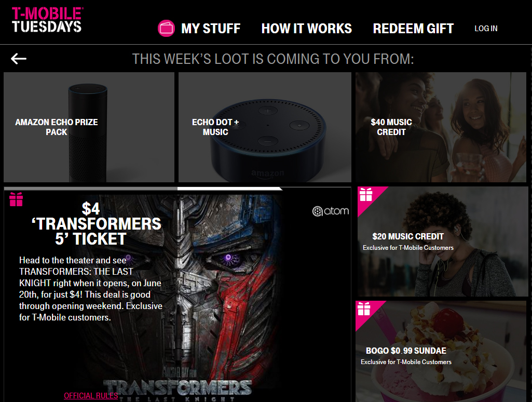Viewport: 532px width, 402px height.
Task: Click gift ribbon icon on $20 Music Credit card
Action: pos(366,195)
